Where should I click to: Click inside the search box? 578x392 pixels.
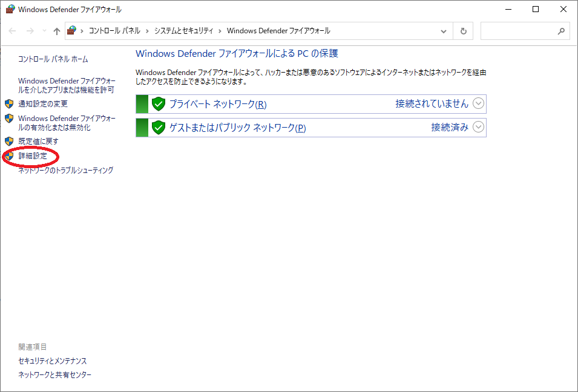click(521, 30)
